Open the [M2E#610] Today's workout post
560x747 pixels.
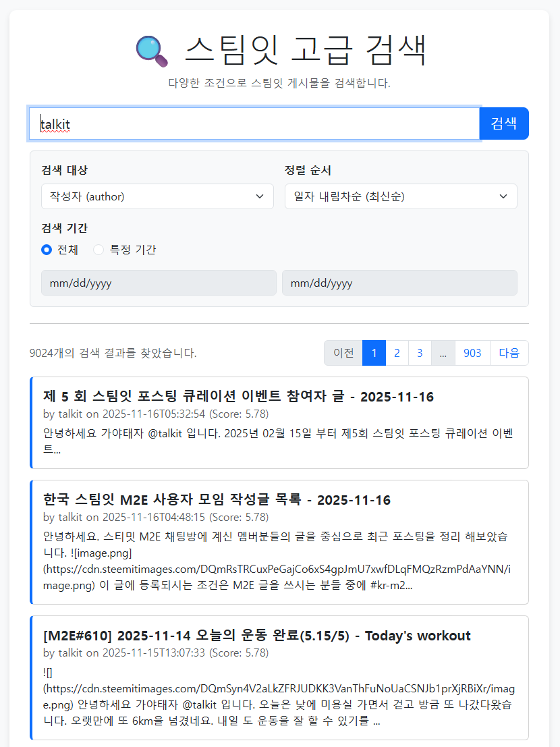click(256, 636)
